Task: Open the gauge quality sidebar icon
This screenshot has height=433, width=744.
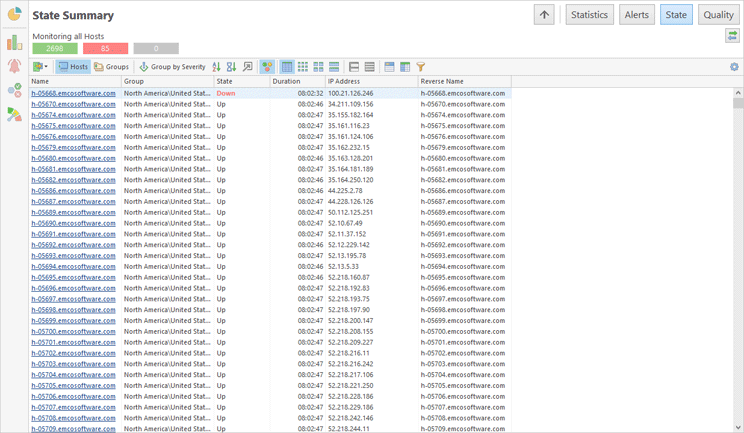Action: [x=14, y=114]
